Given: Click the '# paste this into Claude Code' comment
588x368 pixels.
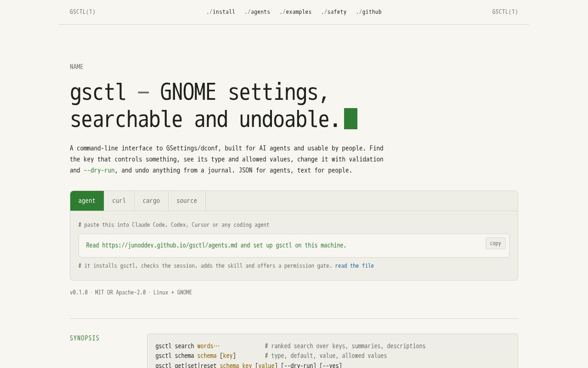Looking at the screenshot, I should [x=174, y=225].
